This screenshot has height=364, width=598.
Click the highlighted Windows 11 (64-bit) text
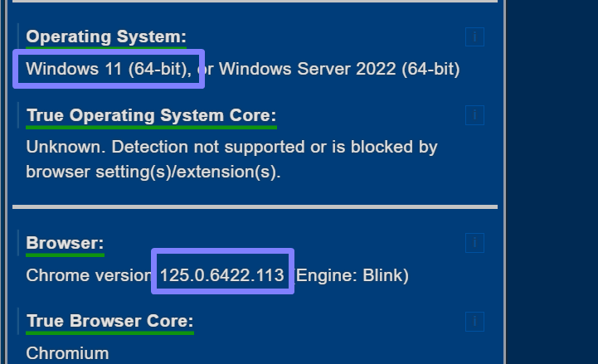point(108,69)
